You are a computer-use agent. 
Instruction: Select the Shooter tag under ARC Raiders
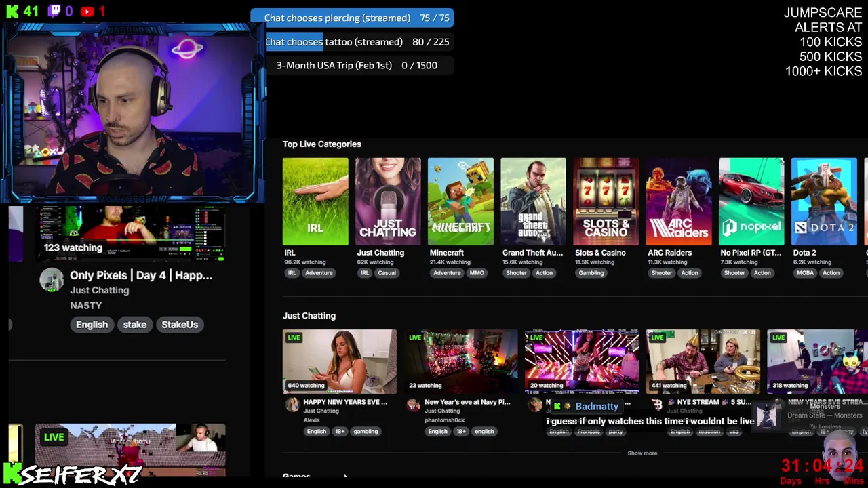click(x=662, y=273)
